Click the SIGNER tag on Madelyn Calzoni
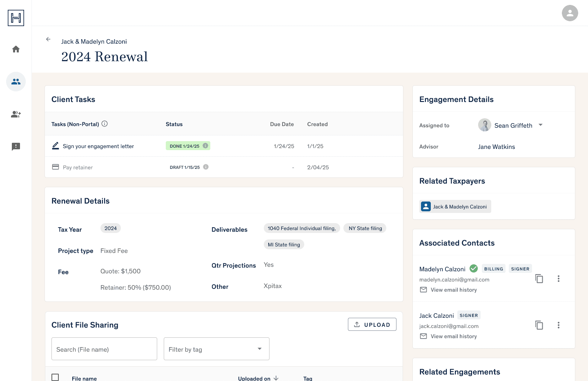Screen dimensions: 588x381 pos(520,268)
